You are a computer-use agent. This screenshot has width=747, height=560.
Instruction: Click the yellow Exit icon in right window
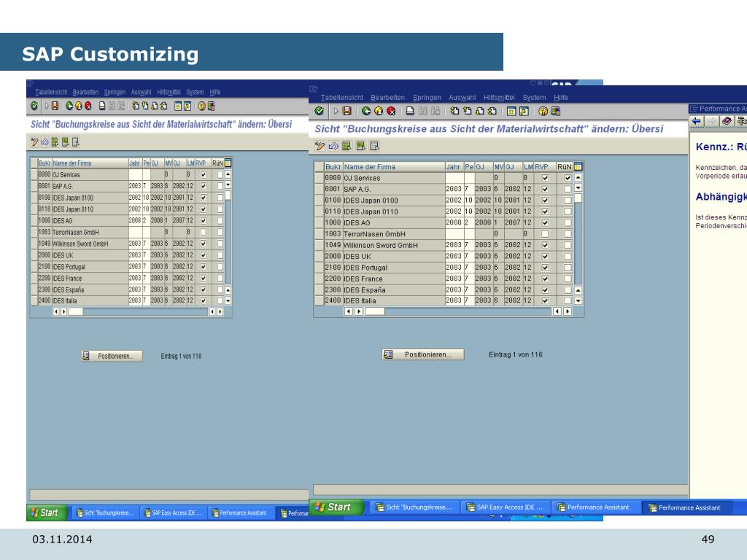click(x=379, y=111)
